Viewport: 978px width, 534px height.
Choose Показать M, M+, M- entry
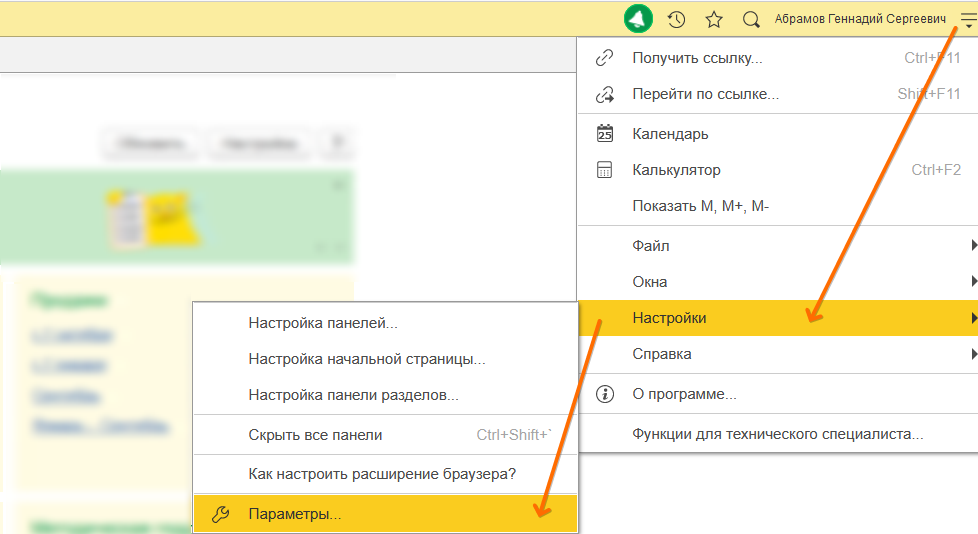click(778, 206)
